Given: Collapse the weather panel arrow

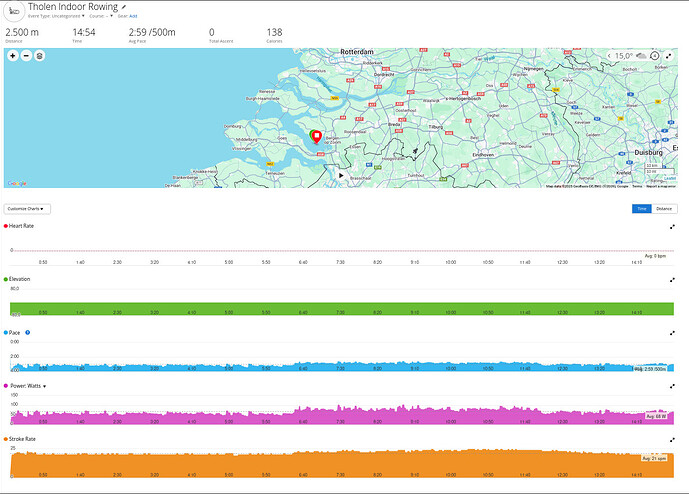Looking at the screenshot, I should pos(610,56).
